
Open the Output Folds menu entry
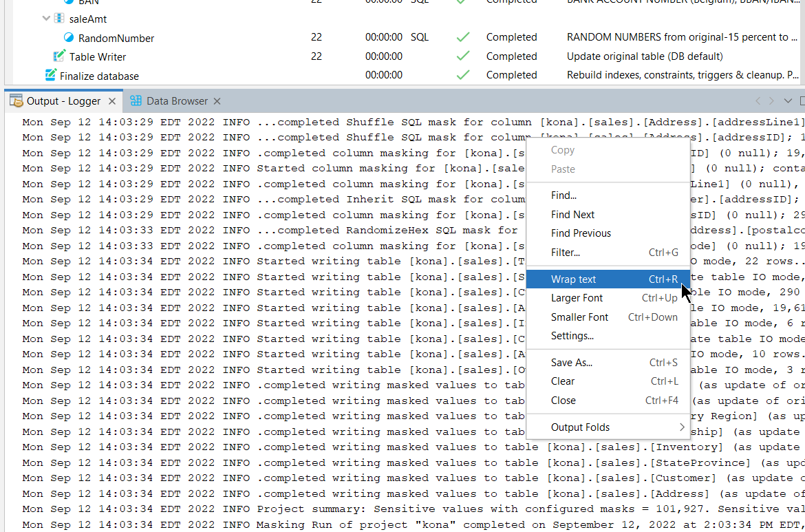[608, 427]
